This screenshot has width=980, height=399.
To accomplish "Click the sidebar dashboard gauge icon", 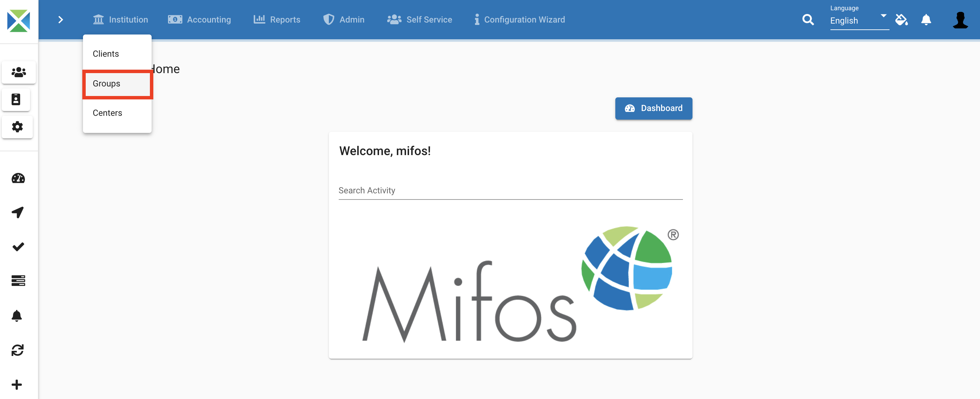I will (x=18, y=178).
